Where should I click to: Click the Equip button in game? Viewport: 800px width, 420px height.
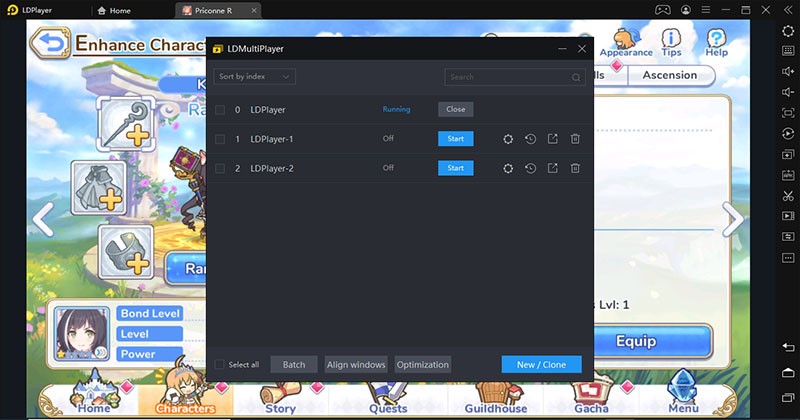pyautogui.click(x=653, y=341)
